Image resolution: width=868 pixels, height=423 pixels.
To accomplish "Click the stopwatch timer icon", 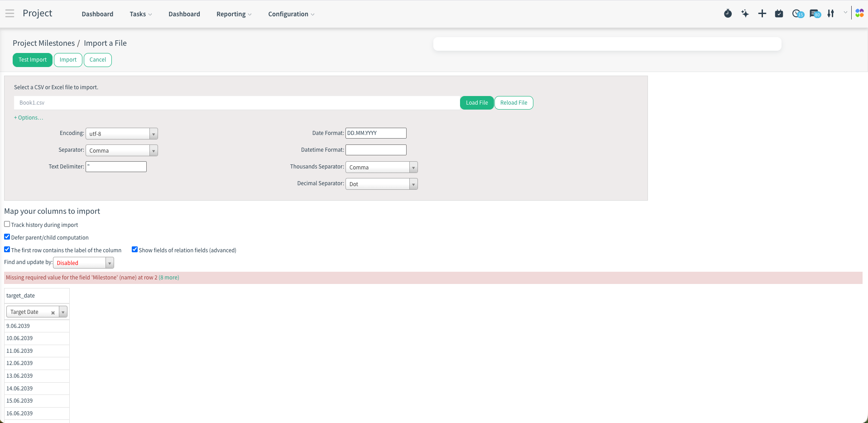I will tap(728, 14).
